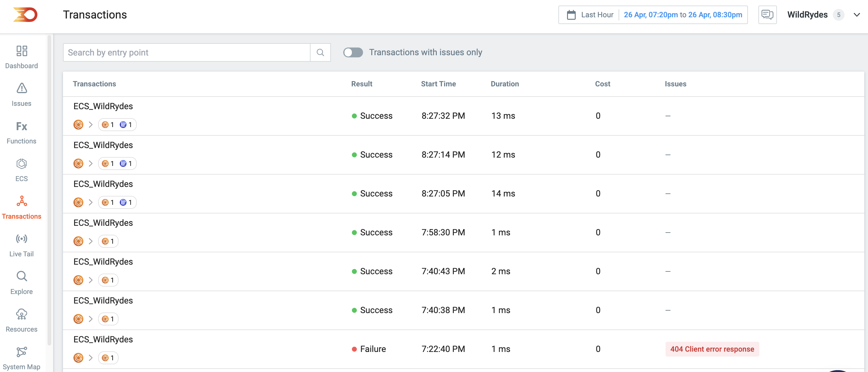Sort by the Duration column header

click(505, 84)
